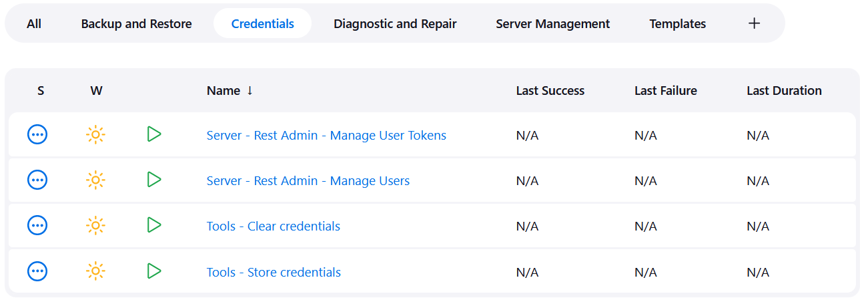This screenshot has height=302, width=868.
Task: Sort the table by Last Success
Action: click(550, 91)
